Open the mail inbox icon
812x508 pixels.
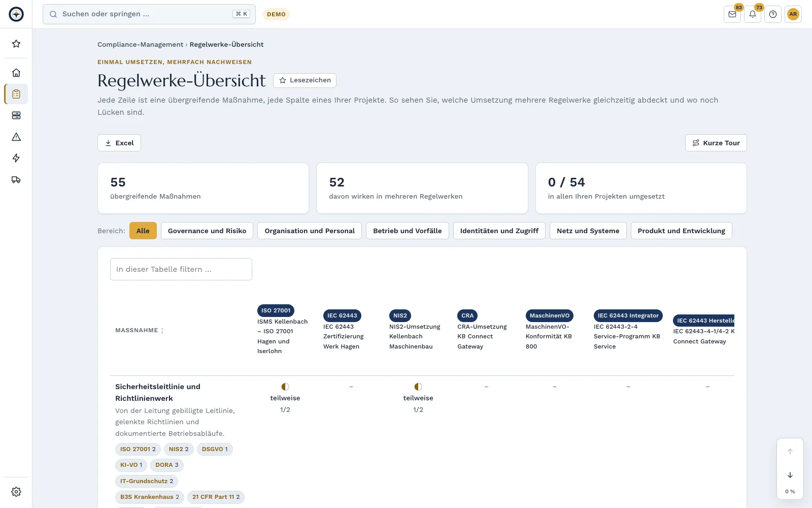click(x=732, y=14)
